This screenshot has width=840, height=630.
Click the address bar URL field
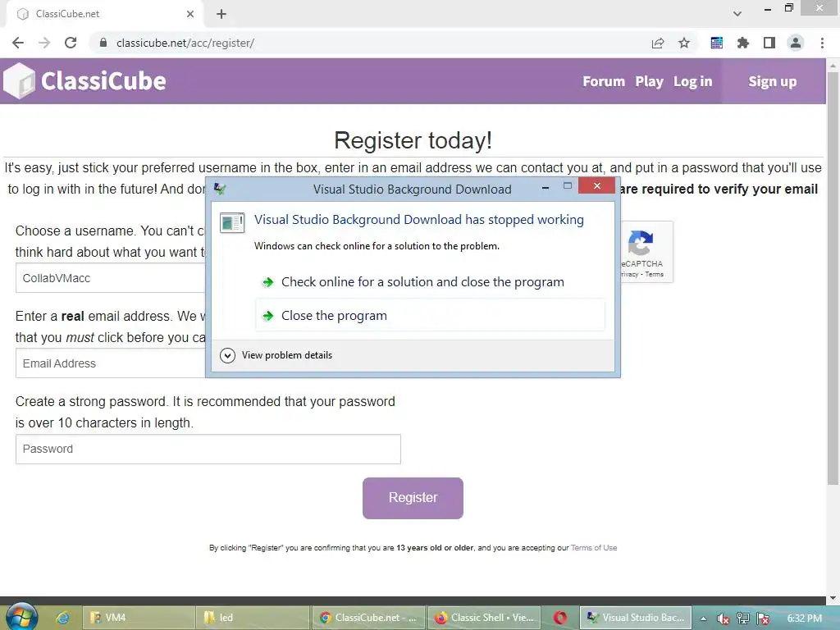(x=370, y=43)
